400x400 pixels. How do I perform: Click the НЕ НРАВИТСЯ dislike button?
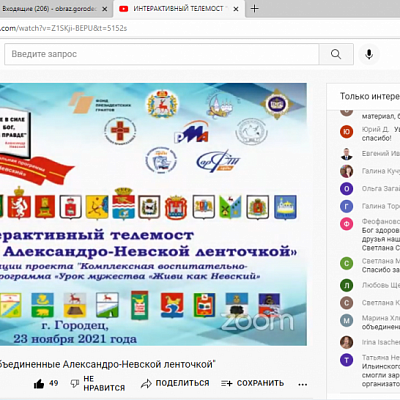(x=98, y=383)
